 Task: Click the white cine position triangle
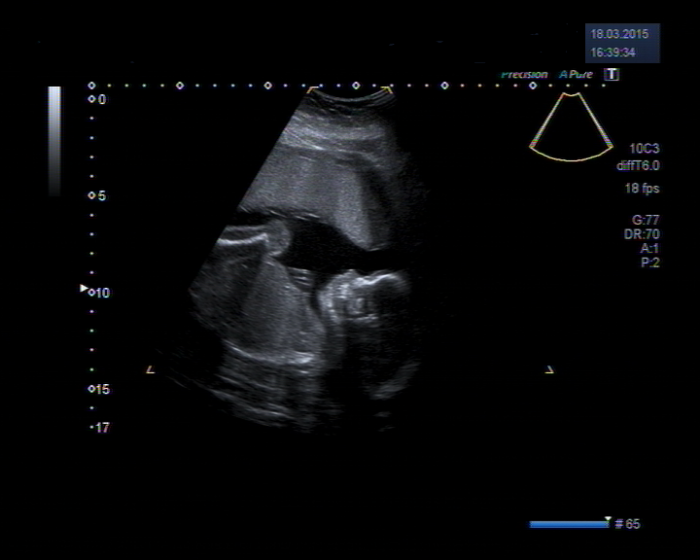[x=607, y=519]
